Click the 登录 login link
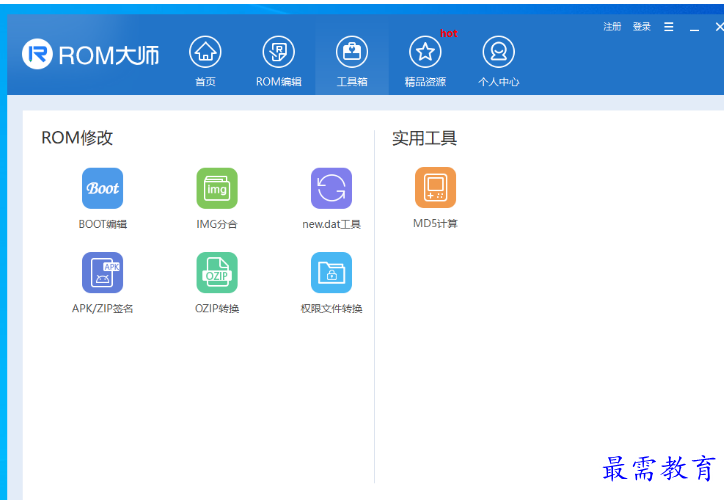724x500 pixels. click(x=642, y=27)
